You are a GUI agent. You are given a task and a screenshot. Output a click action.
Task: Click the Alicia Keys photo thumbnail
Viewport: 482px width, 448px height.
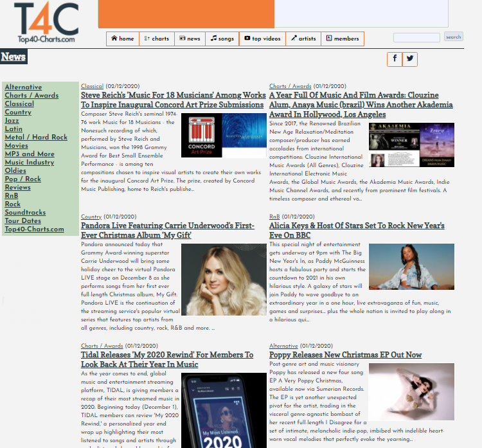[411, 267]
